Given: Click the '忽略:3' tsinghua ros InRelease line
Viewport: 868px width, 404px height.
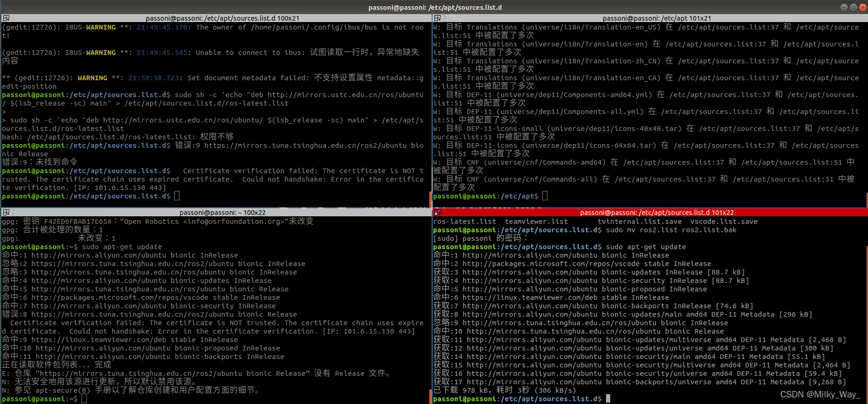Looking at the screenshot, I should pyautogui.click(x=150, y=272).
